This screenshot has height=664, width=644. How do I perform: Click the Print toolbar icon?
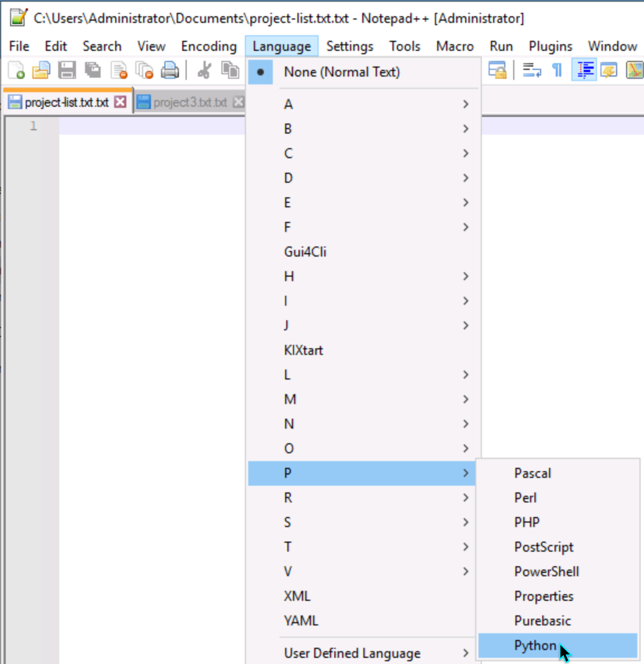pyautogui.click(x=170, y=70)
